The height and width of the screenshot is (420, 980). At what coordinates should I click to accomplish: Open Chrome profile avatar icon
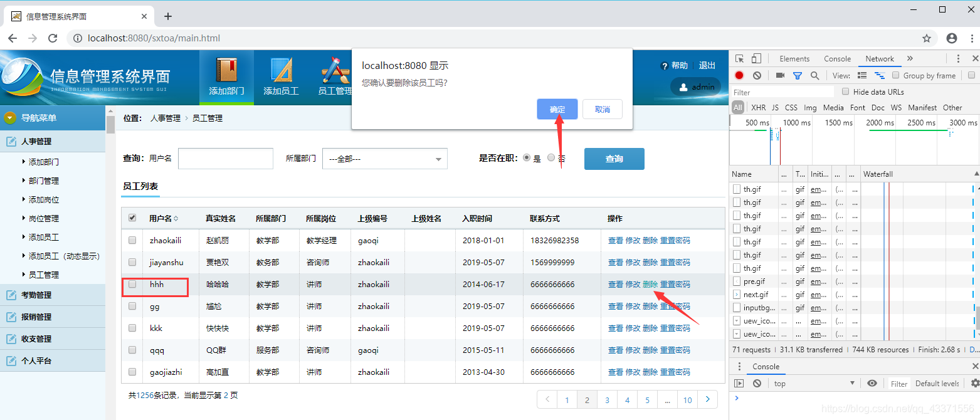pos(952,38)
